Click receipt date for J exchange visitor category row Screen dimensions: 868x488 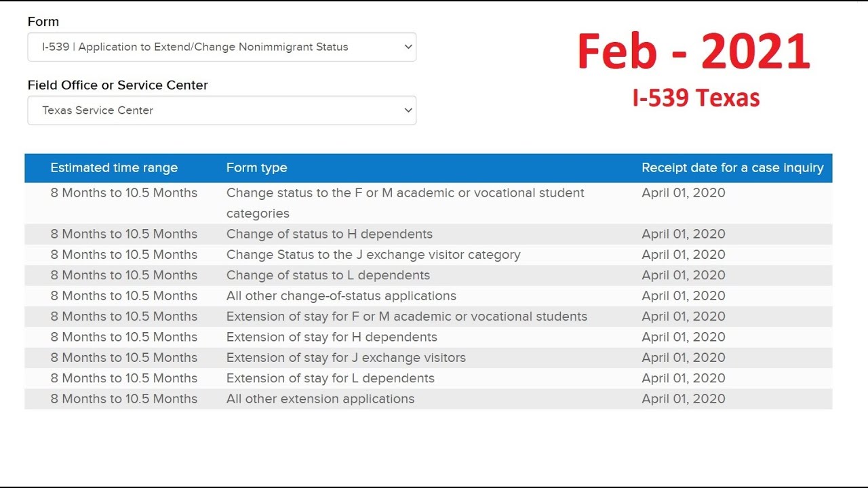684,255
